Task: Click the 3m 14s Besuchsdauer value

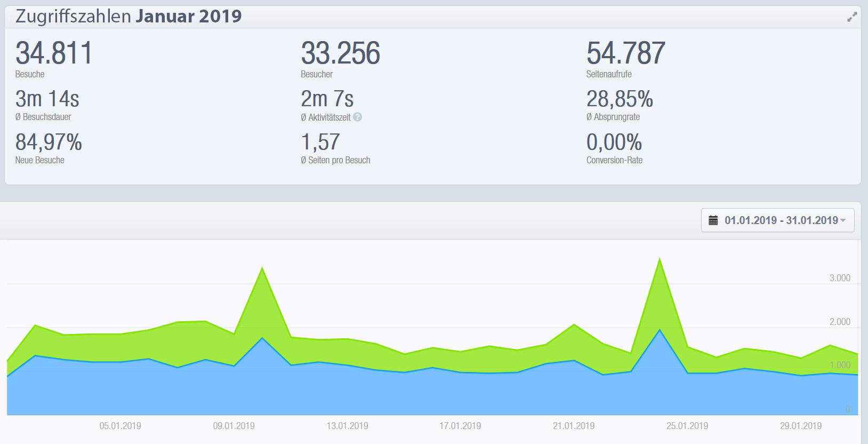Action: click(x=47, y=99)
